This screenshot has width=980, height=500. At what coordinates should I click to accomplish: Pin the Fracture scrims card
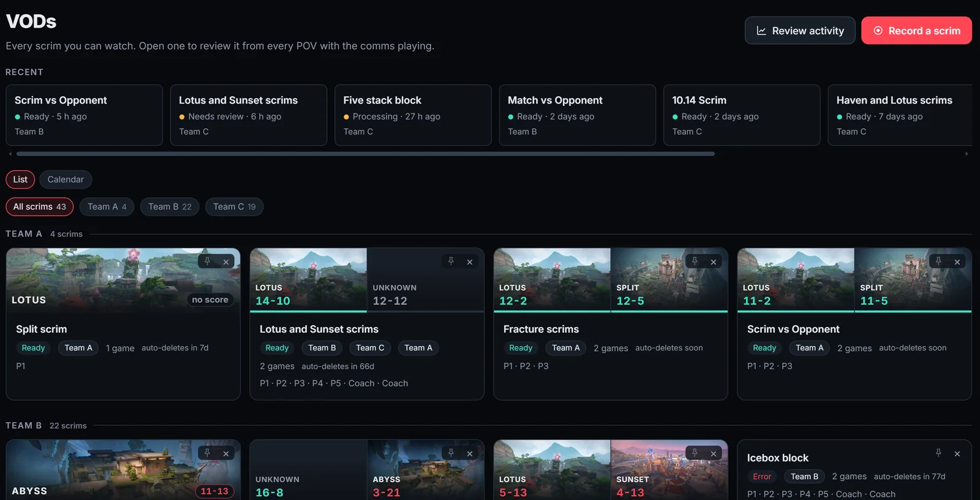(x=695, y=262)
